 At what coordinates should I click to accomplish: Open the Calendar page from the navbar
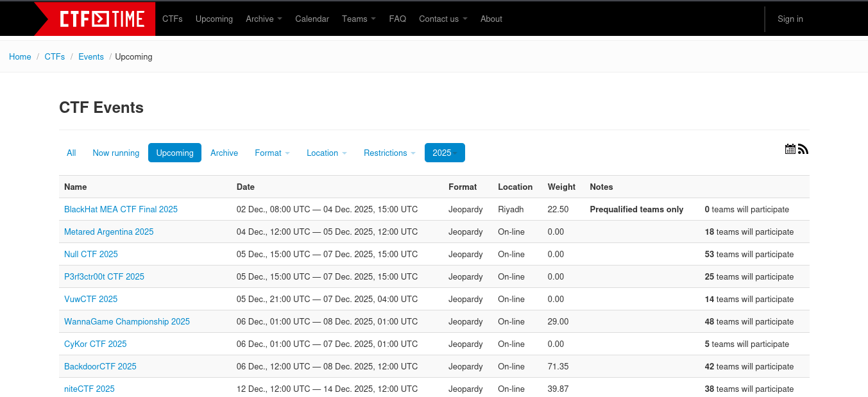coord(312,19)
